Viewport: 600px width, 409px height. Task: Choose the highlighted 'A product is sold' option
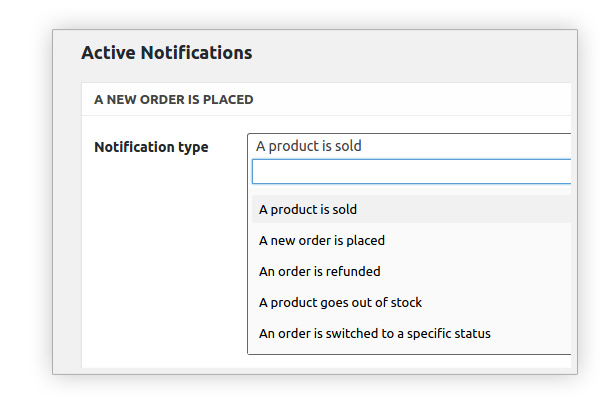(411, 209)
